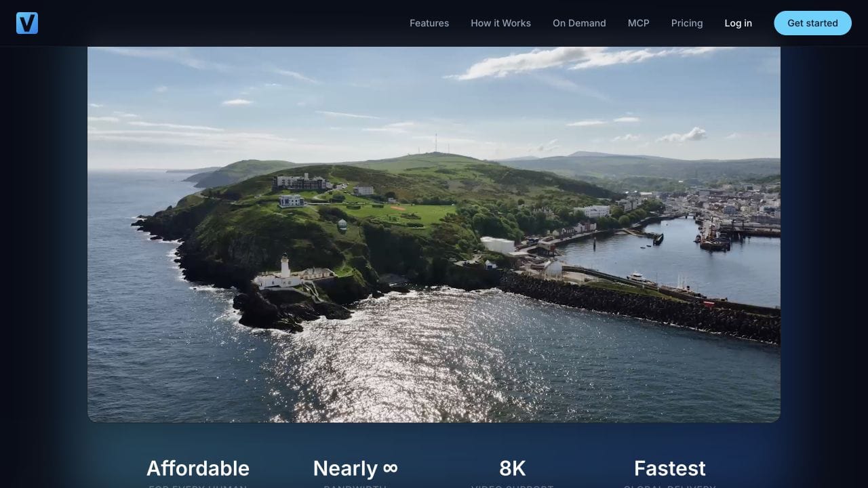This screenshot has height=488, width=868.
Task: Click the Log in link
Action: coord(738,23)
